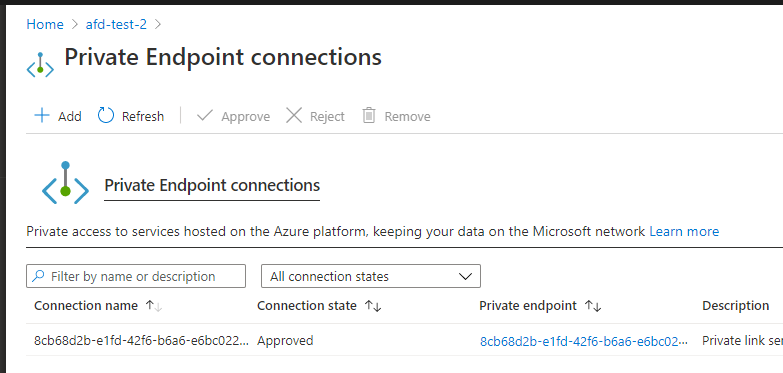Click the Private Endpoint icon beside page title
Screen dimensions: 783x373
point(40,65)
